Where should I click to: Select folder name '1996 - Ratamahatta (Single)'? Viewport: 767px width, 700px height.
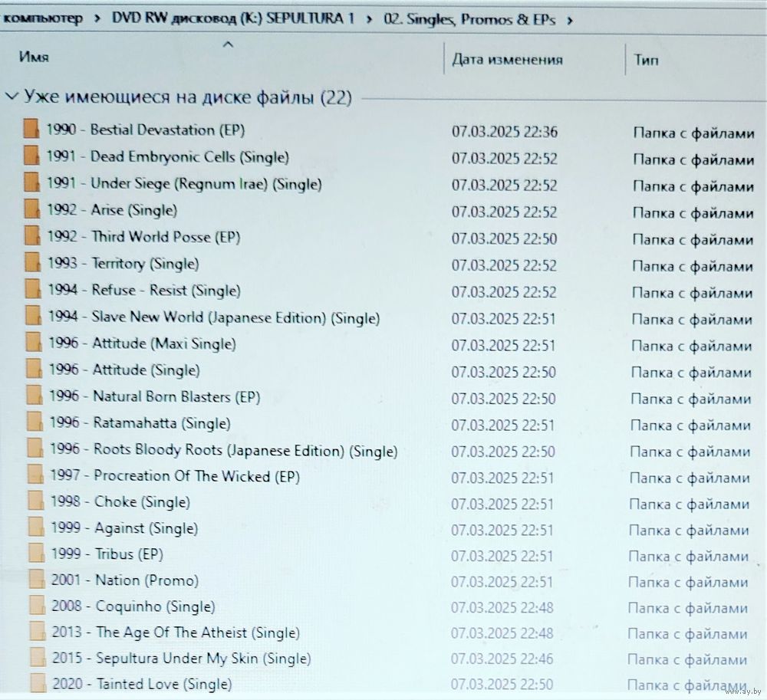click(x=140, y=422)
